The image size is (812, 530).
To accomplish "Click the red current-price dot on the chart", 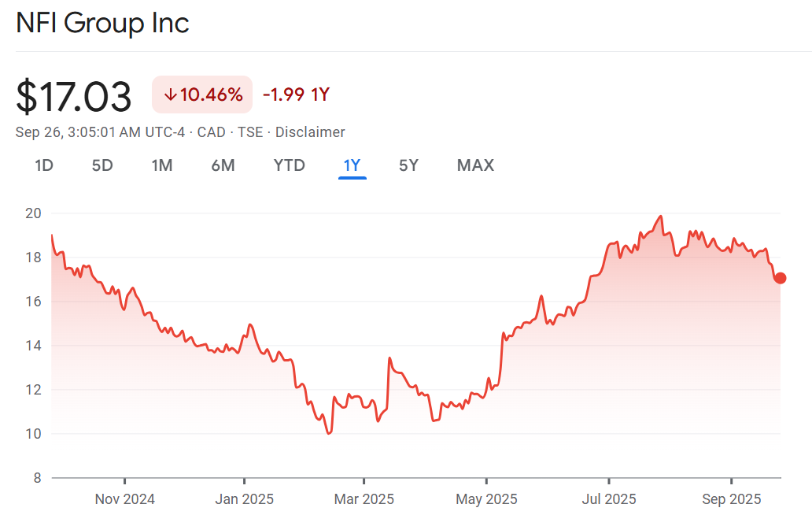I will pos(780,278).
